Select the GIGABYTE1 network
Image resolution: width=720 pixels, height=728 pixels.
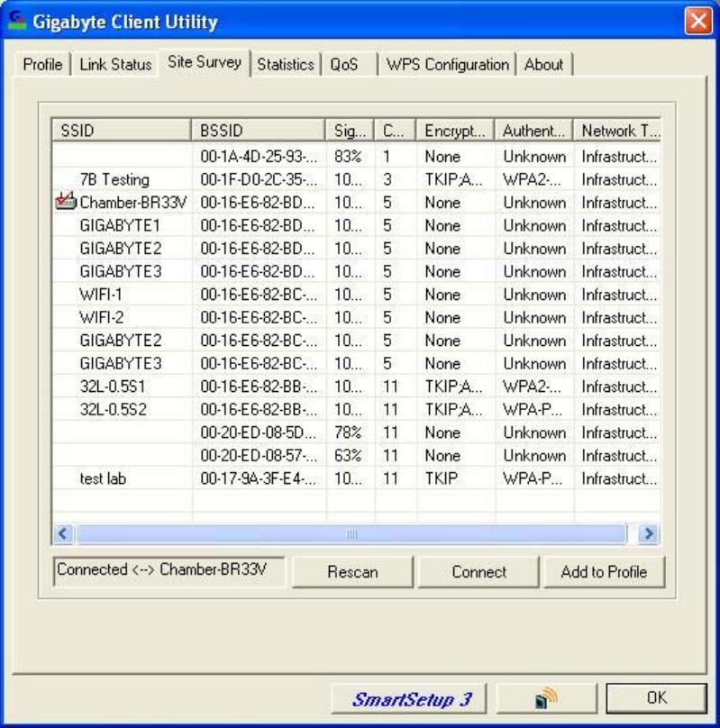pos(120,225)
